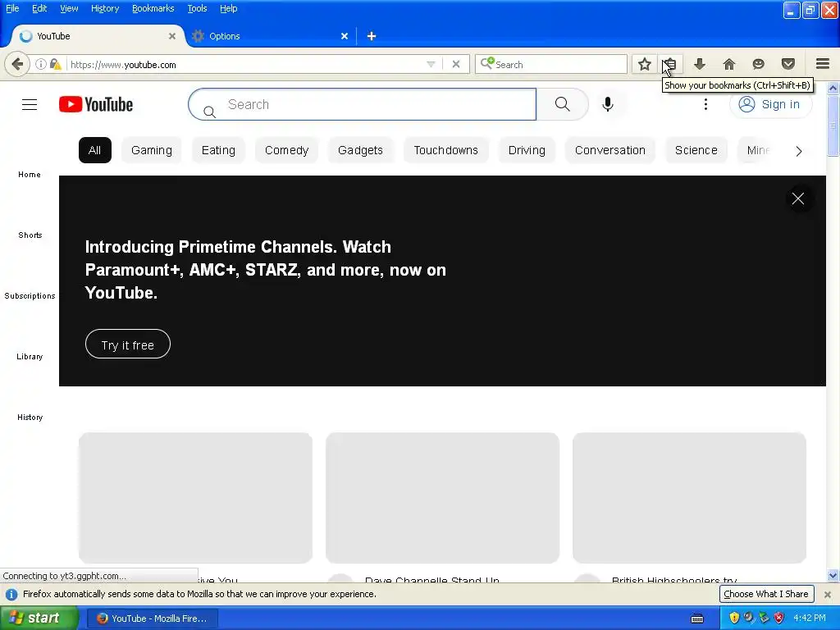Viewport: 840px width, 630px height.
Task: Open History in YouTube sidebar
Action: point(30,418)
